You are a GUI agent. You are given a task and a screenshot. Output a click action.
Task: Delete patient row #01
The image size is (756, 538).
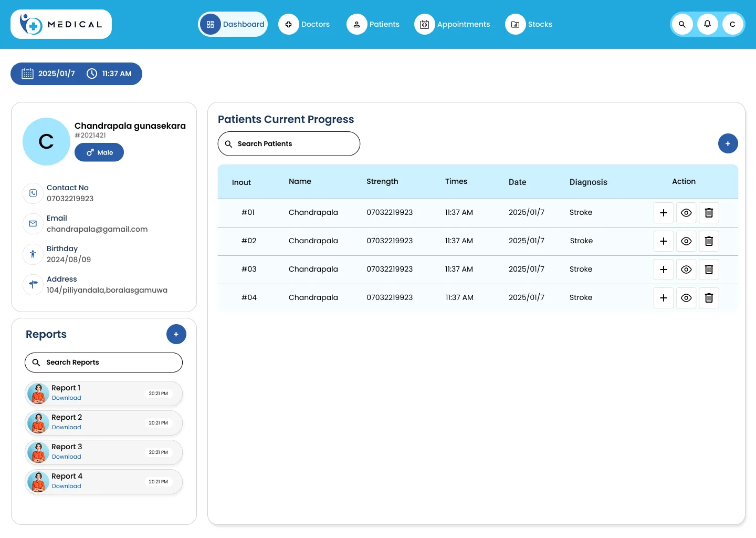[x=709, y=213]
